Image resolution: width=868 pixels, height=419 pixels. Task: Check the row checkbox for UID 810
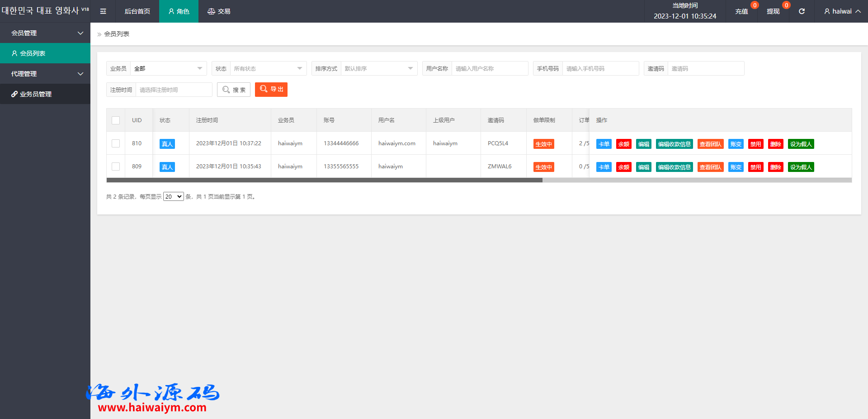tap(116, 143)
